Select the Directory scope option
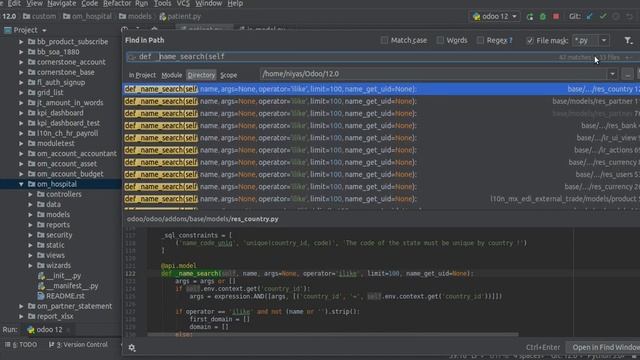This screenshot has height=360, width=640. pos(201,75)
